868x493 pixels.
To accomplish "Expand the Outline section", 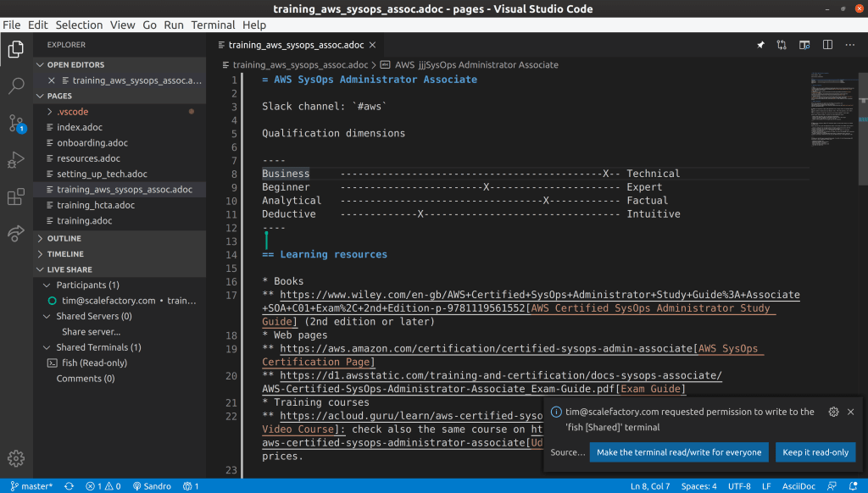I will pos(120,239).
